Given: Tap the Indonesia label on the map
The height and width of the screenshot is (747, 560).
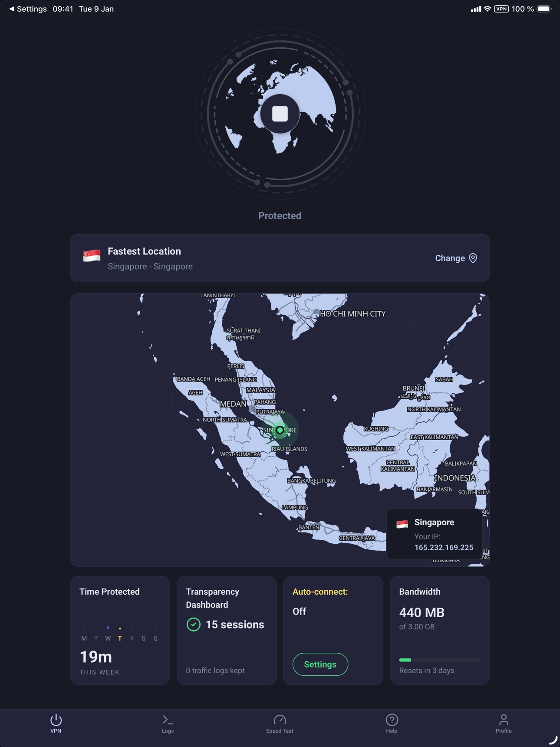Looking at the screenshot, I should tap(455, 478).
